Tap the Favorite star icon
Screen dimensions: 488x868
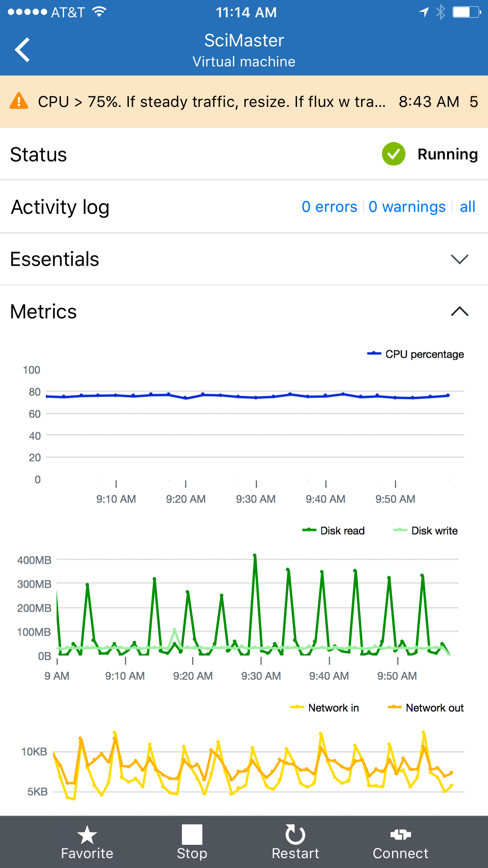click(87, 835)
